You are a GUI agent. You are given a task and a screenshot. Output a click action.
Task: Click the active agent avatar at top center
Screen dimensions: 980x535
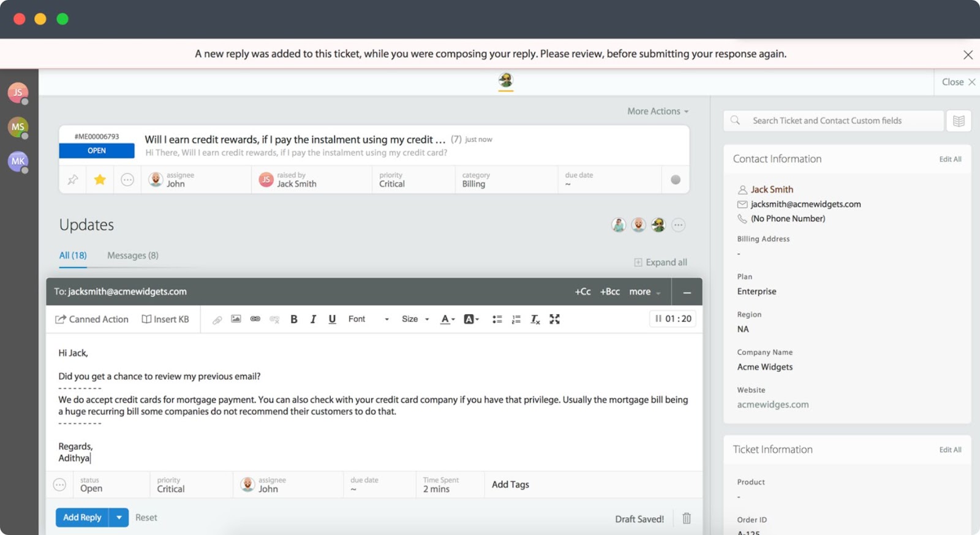505,81
